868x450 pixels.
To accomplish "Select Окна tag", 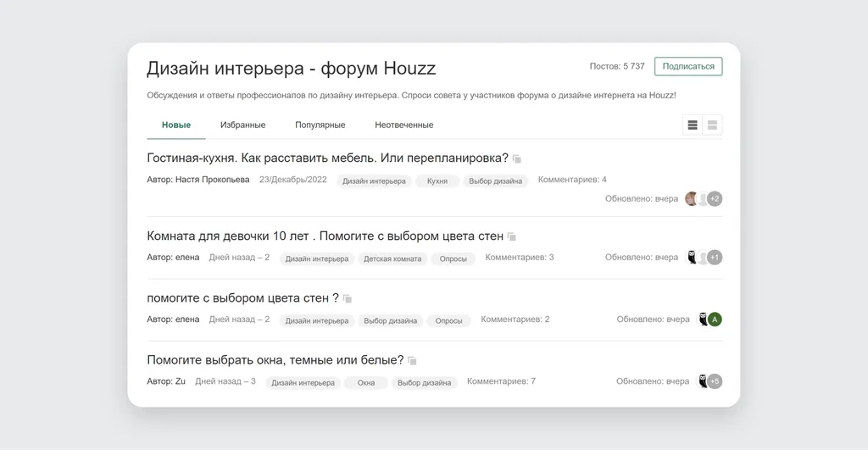I will 366,382.
